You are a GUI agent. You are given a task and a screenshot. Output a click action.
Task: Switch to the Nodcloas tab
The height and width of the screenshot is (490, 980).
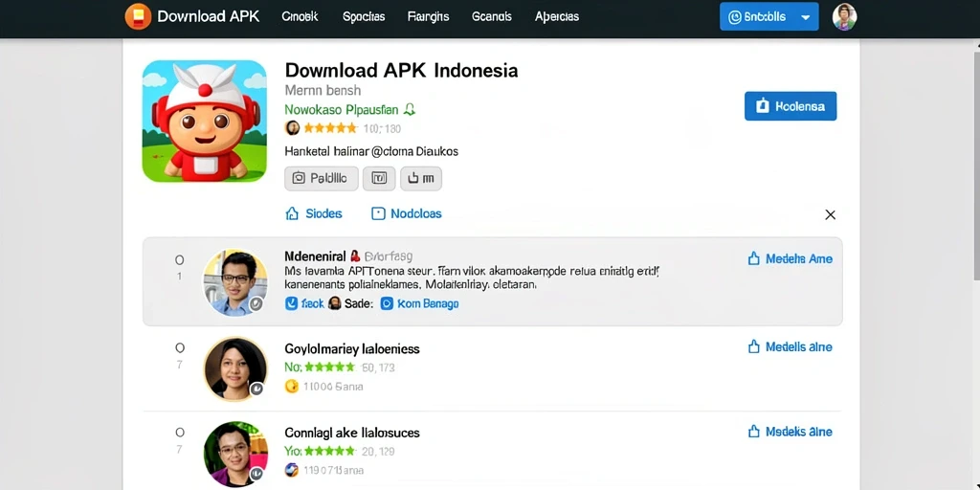point(406,213)
